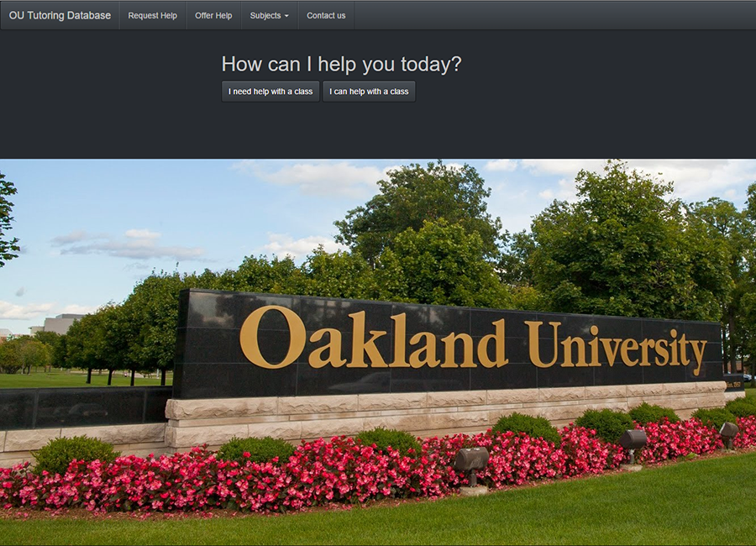
Task: Click the large gold letter 'O' on sign
Action: coord(271,338)
